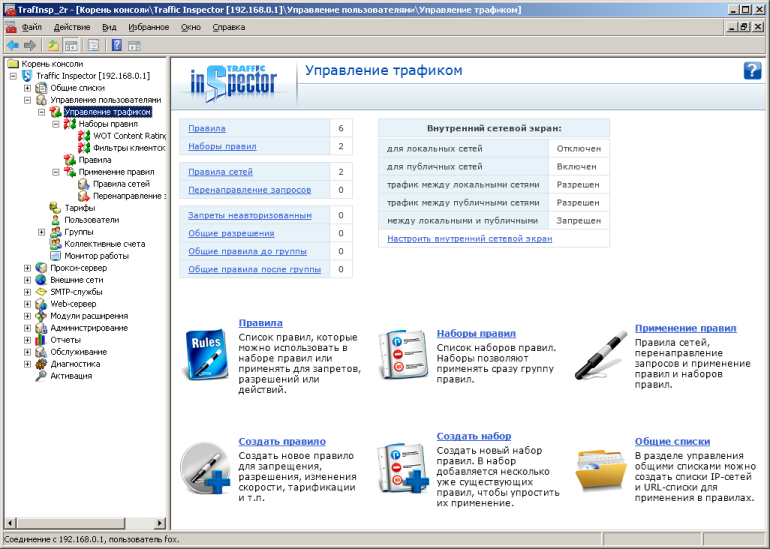Select Правила node in tree
Image resolution: width=770 pixels, height=549 pixels.
95,160
